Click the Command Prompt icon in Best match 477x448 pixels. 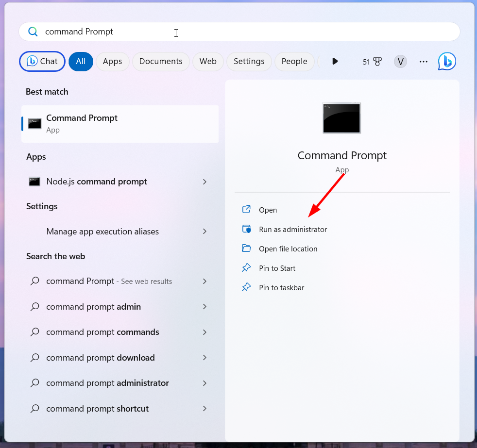pyautogui.click(x=34, y=124)
